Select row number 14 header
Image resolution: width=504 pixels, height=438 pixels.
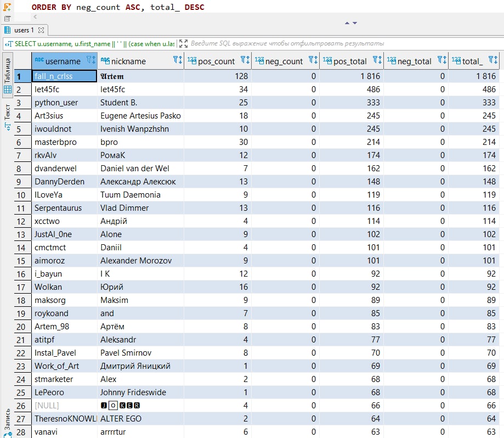pyautogui.click(x=22, y=248)
